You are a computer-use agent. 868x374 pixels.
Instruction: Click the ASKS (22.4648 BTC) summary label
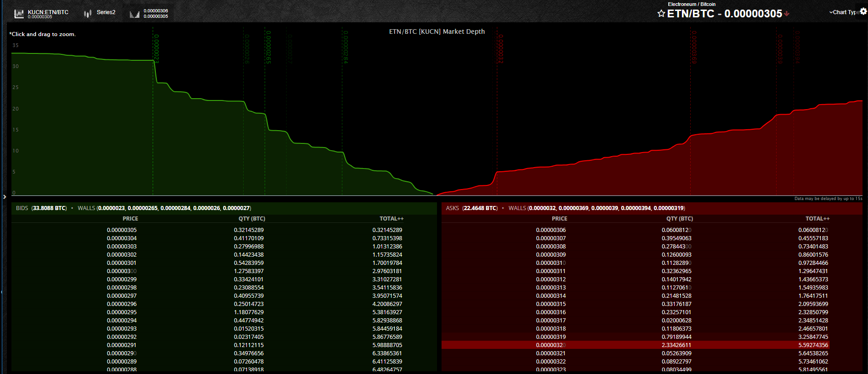coord(472,208)
